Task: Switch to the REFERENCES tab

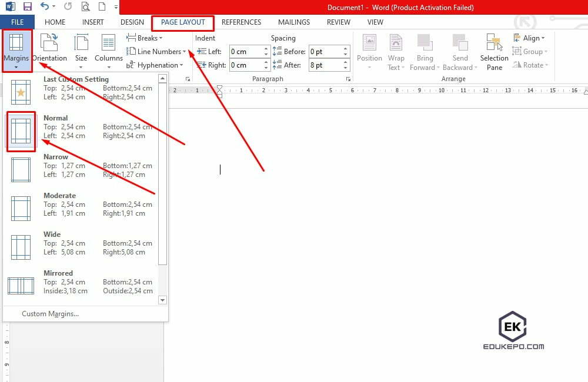Action: point(242,22)
